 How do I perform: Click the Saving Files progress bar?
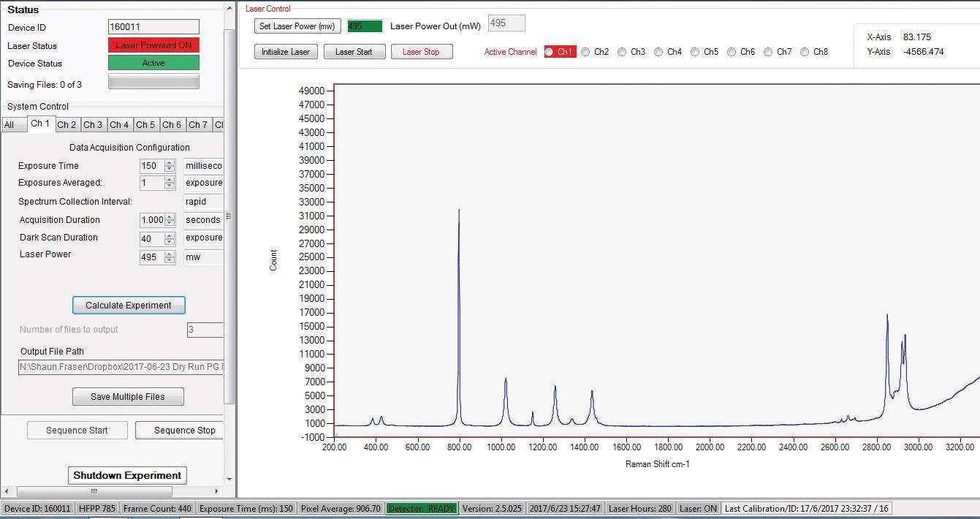click(153, 82)
